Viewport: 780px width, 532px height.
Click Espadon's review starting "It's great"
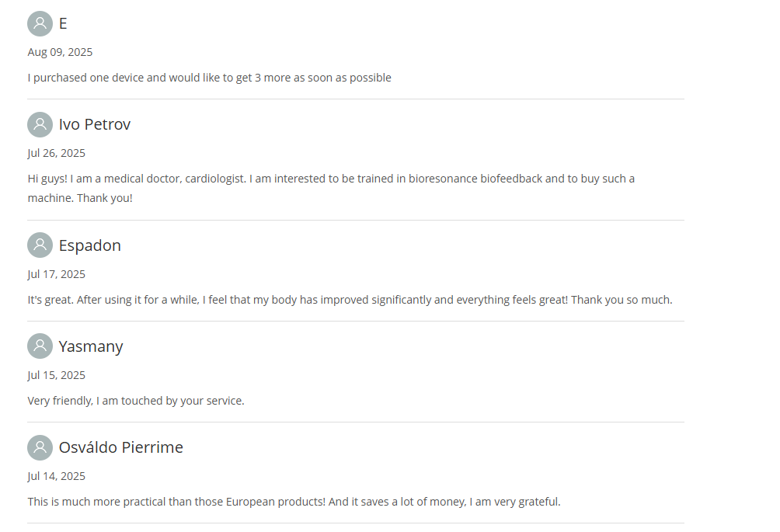pos(350,300)
